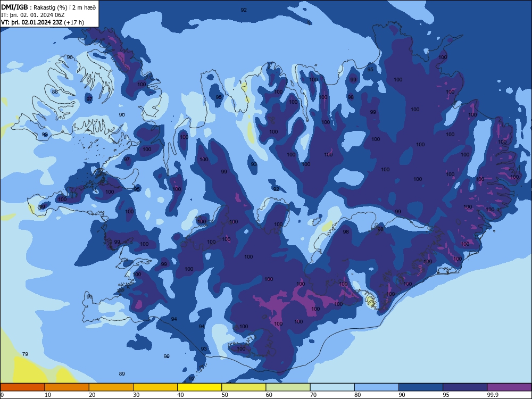Click the "88" humidity value in Westfjords
This screenshot has width=532, height=399.
(x=55, y=92)
